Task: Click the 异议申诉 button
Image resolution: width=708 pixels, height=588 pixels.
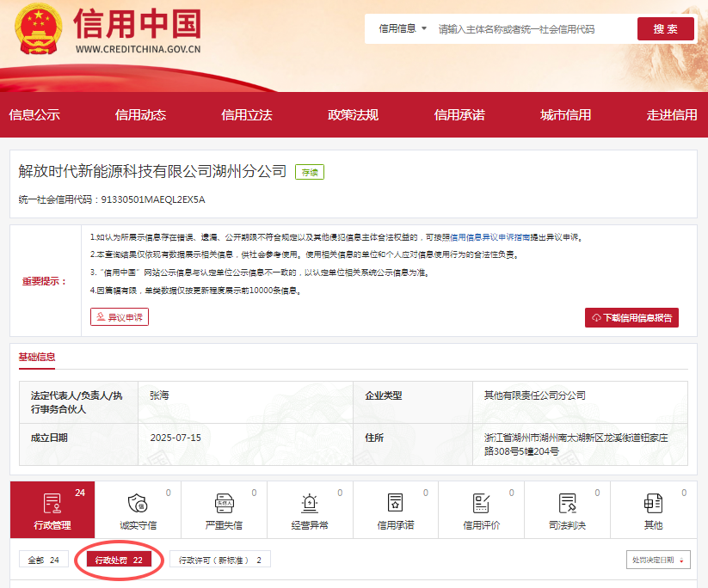Action: tap(120, 317)
